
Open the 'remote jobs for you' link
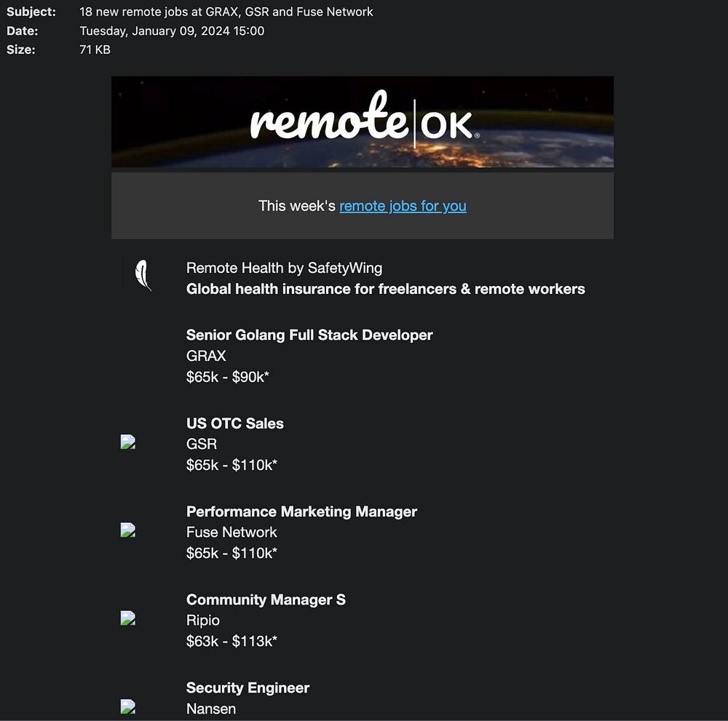(x=403, y=206)
